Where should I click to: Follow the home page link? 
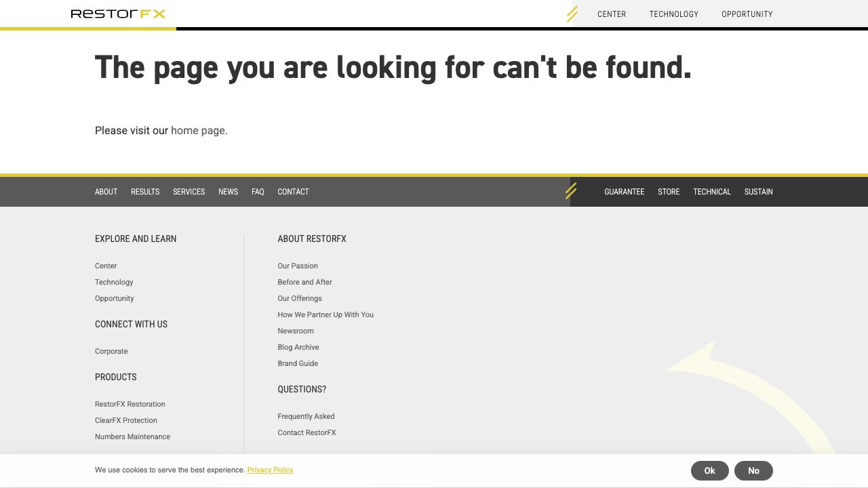point(199,131)
